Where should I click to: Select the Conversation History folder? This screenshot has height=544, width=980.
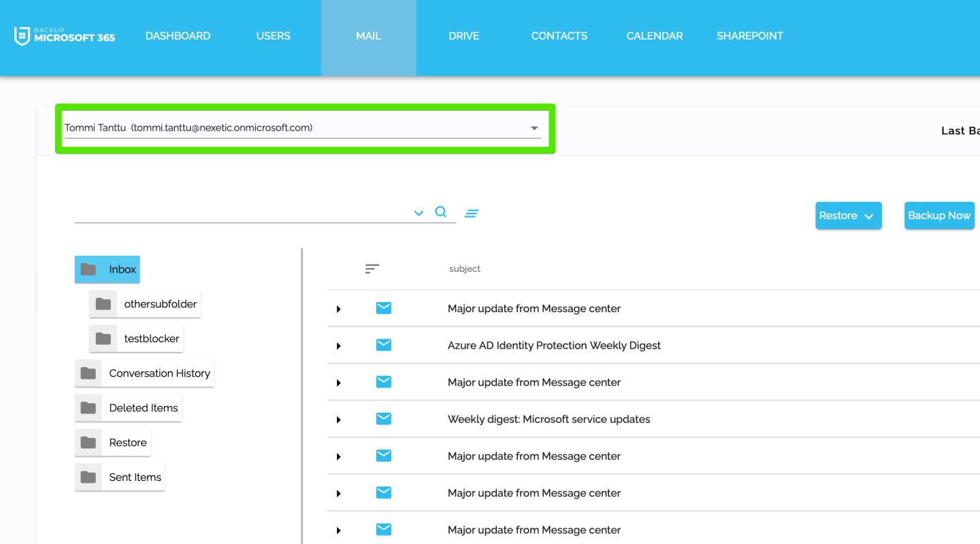(x=144, y=373)
